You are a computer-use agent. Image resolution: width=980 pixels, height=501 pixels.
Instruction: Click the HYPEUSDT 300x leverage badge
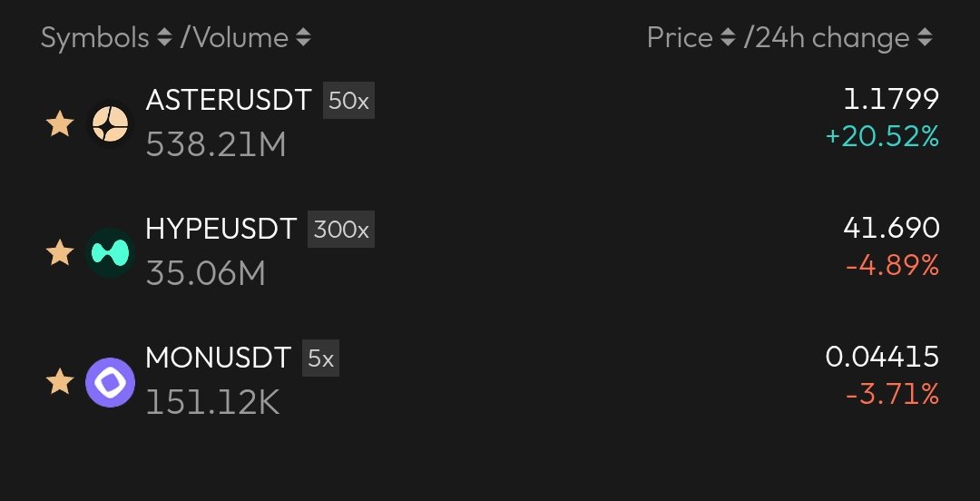pos(341,231)
